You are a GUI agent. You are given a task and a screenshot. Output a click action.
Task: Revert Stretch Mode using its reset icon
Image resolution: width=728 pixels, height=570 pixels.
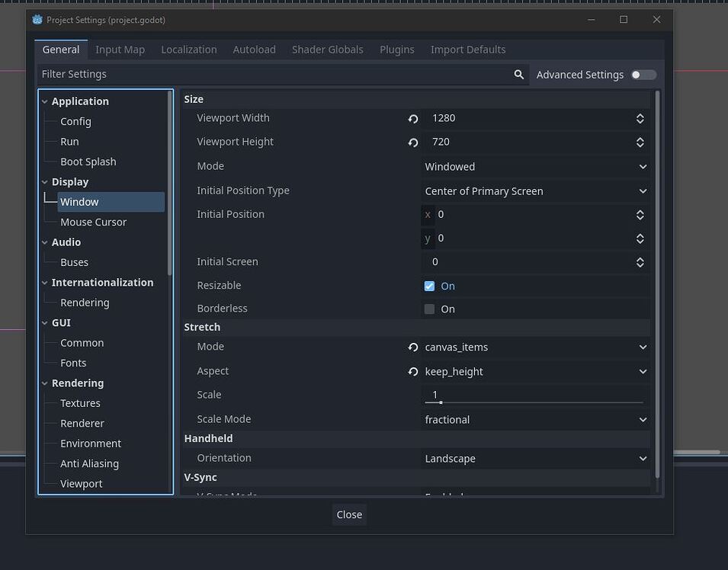tap(413, 347)
